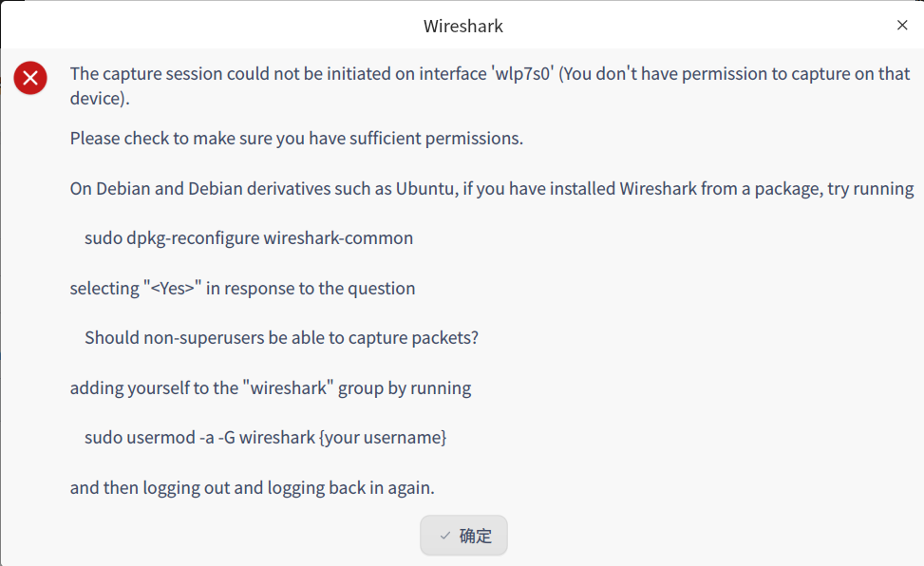Close the Wireshark dialog with the X
924x566 pixels.
[902, 26]
